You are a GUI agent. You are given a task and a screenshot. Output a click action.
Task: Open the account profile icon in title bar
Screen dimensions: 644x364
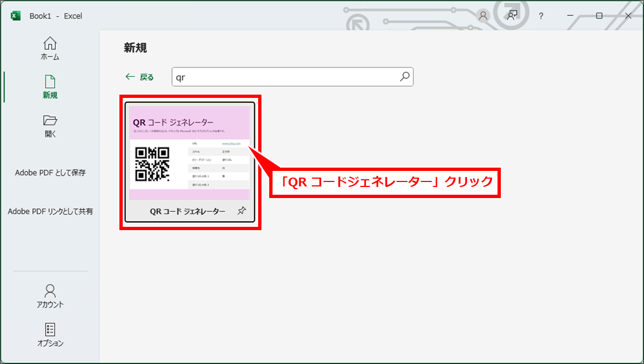[x=483, y=15]
